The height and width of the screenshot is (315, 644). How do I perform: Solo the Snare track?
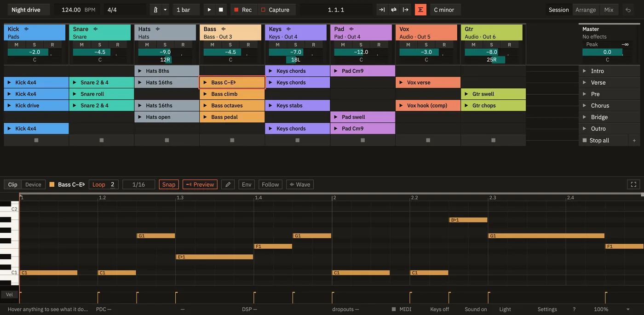tap(99, 45)
